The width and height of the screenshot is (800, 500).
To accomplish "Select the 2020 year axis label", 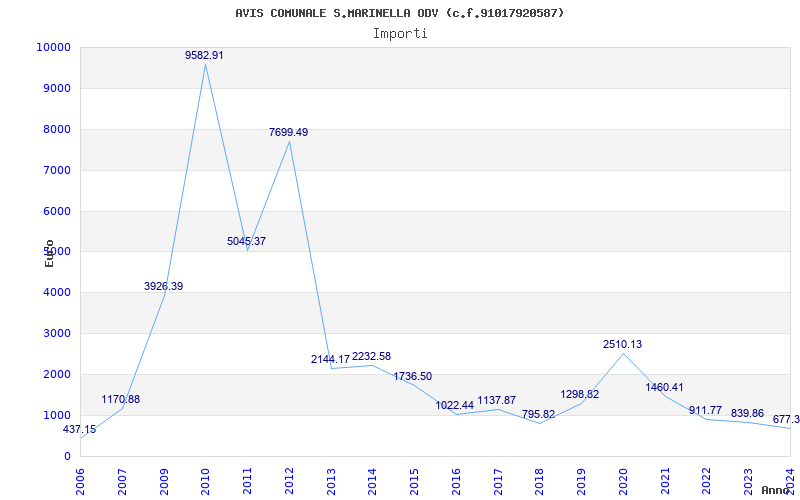I will pos(623,482).
